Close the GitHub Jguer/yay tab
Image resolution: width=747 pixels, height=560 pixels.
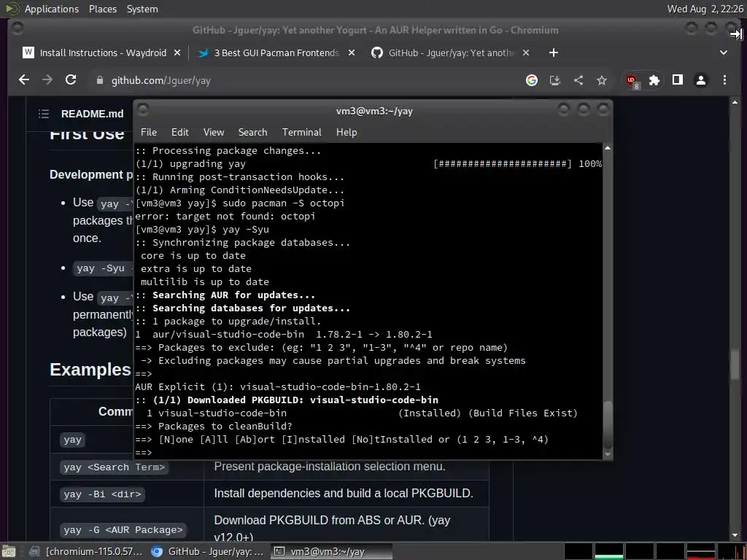(525, 52)
